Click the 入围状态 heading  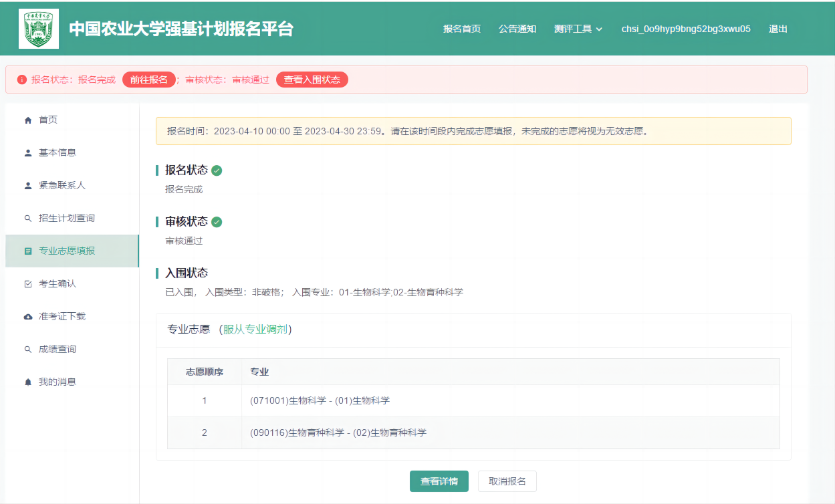click(x=187, y=273)
